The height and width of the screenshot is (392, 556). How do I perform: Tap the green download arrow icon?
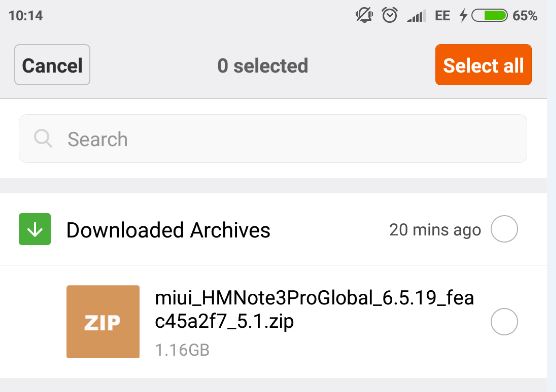click(35, 229)
